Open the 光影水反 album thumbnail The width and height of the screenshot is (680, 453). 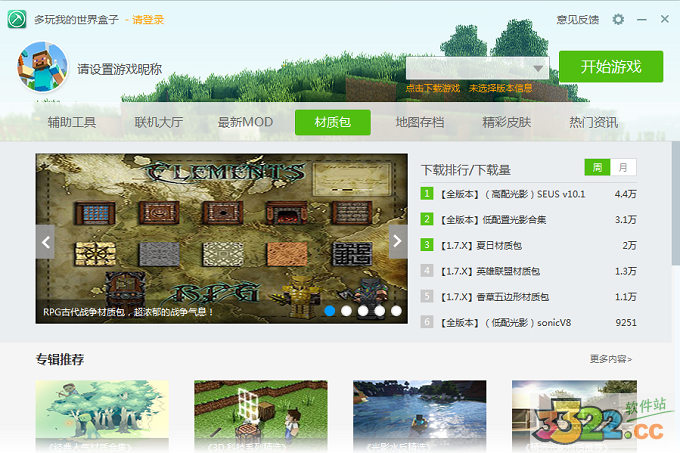pyautogui.click(x=419, y=416)
